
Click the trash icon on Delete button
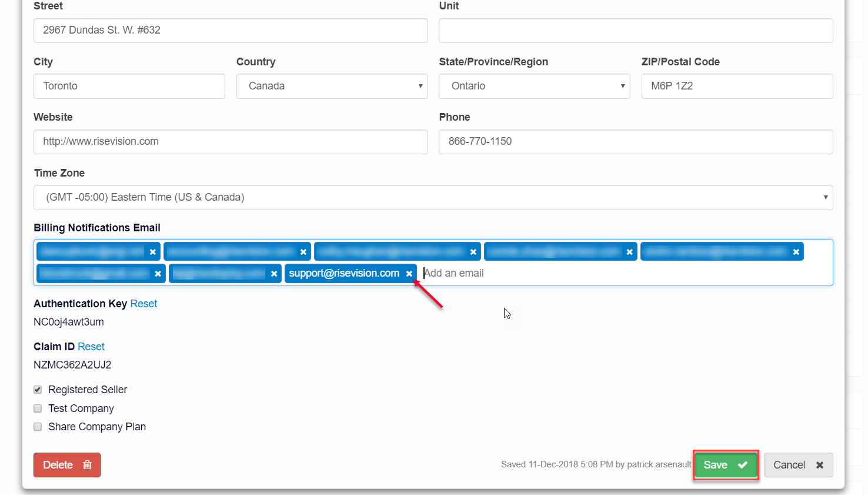[87, 465]
